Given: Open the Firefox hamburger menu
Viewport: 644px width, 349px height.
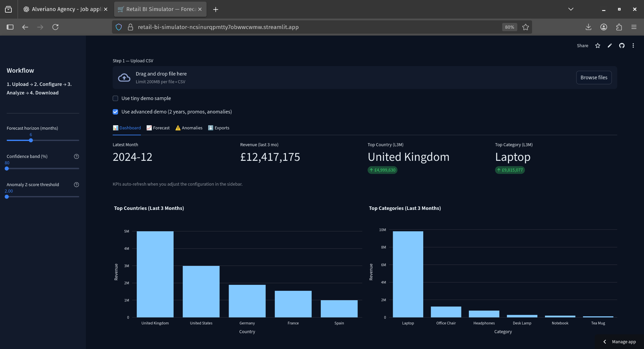Looking at the screenshot, I should (x=634, y=27).
